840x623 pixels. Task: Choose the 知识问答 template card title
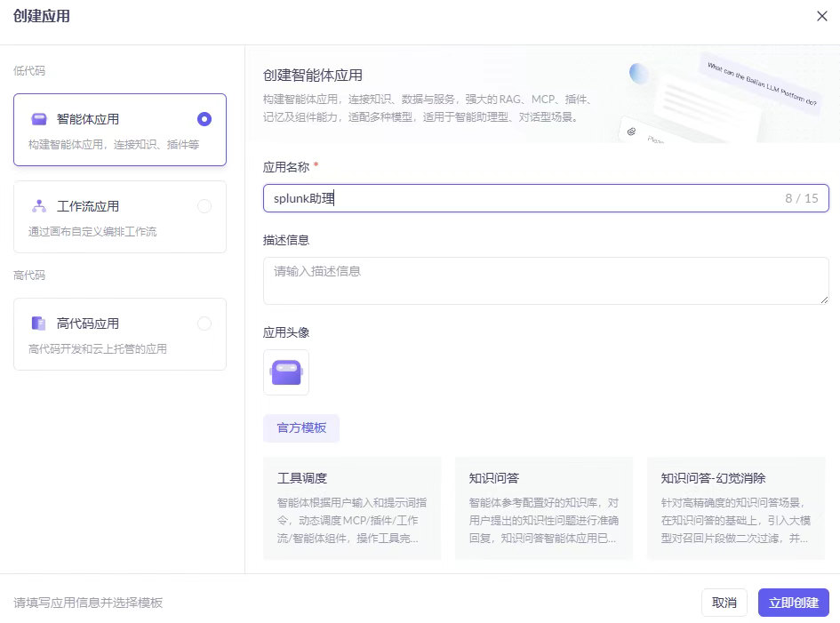494,478
